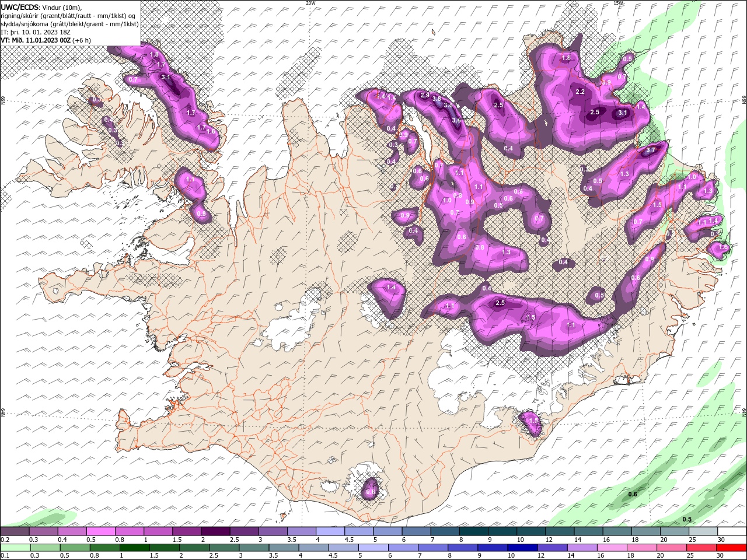This screenshot has width=747, height=560.
Task: Click the bright pink swatch right of purple-scale '0.5'
Action: 100,531
